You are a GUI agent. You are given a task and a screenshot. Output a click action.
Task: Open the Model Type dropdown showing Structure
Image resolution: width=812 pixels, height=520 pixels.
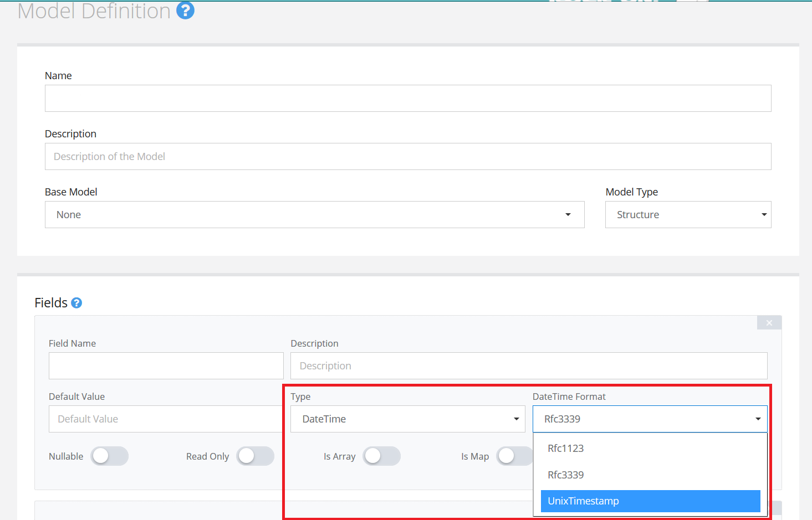(x=688, y=214)
